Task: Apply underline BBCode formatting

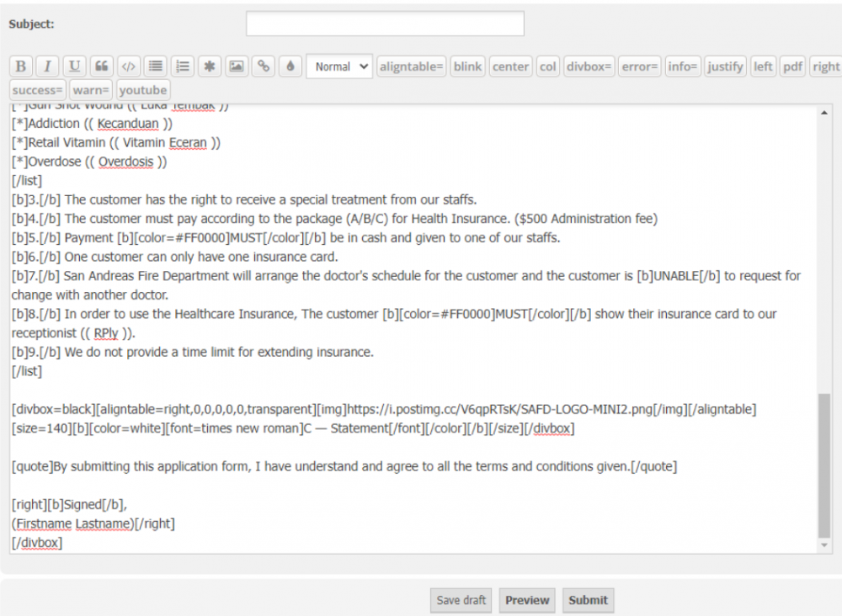Action: [x=75, y=66]
